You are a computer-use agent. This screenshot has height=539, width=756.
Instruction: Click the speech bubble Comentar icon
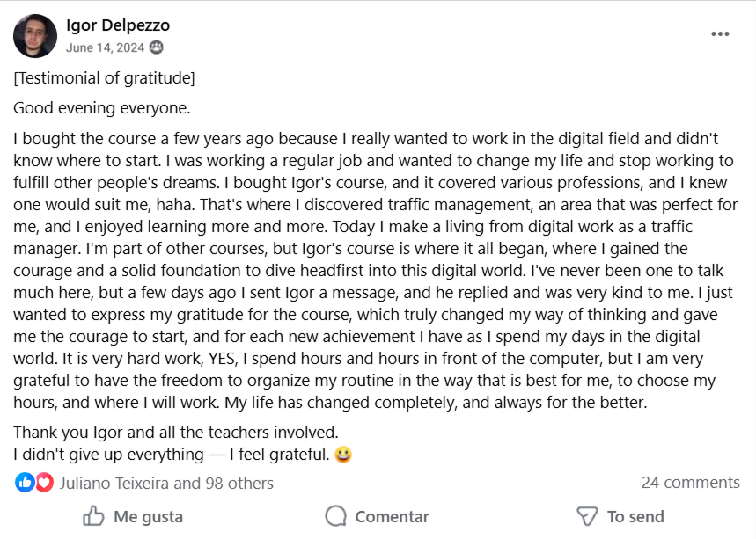click(x=335, y=516)
